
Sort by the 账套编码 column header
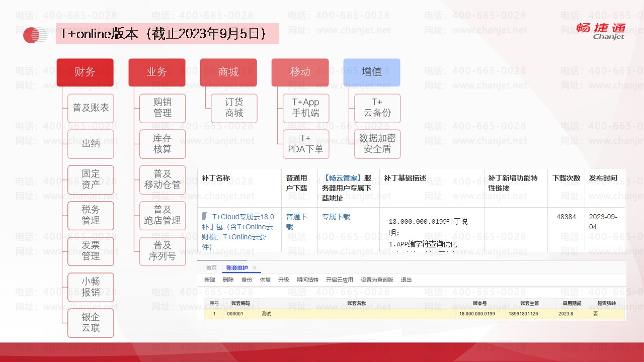pyautogui.click(x=241, y=303)
